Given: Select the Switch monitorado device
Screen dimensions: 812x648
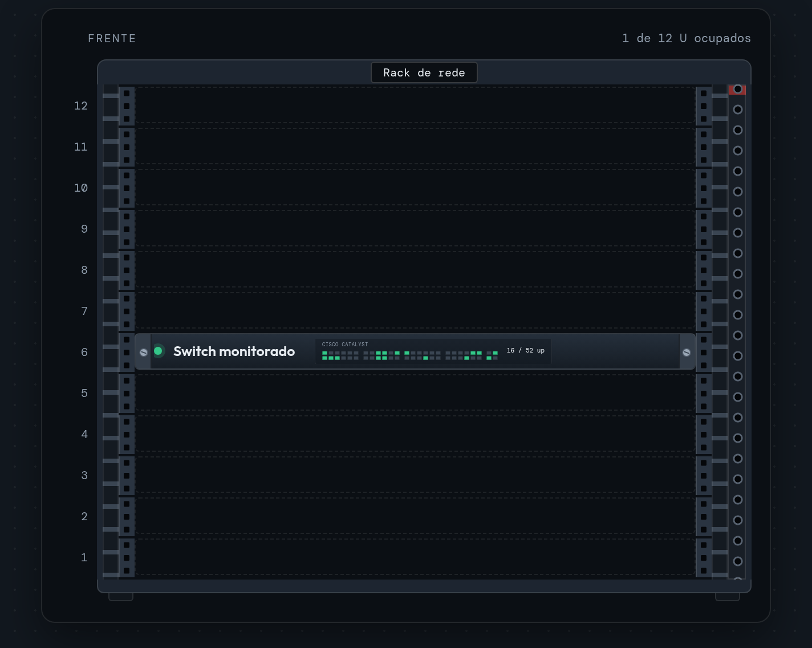Looking at the screenshot, I should (x=415, y=351).
